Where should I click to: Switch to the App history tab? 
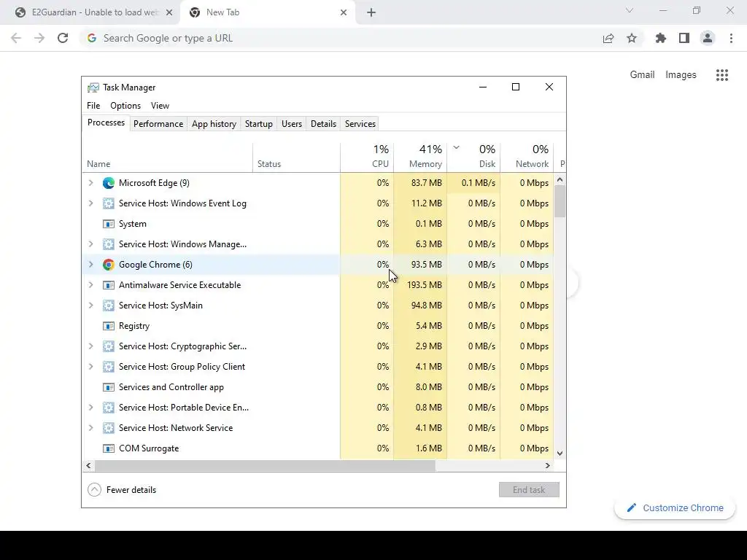pyautogui.click(x=214, y=124)
